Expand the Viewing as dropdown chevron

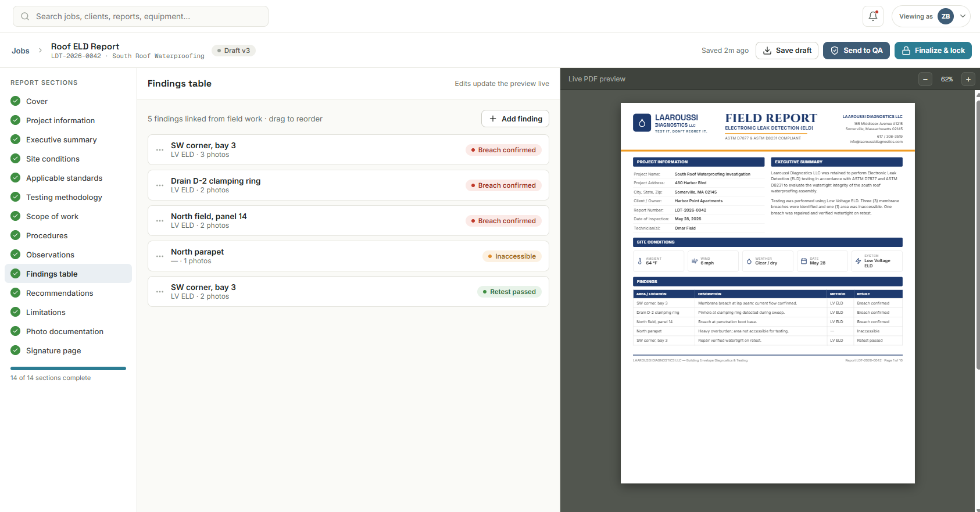[x=963, y=16]
